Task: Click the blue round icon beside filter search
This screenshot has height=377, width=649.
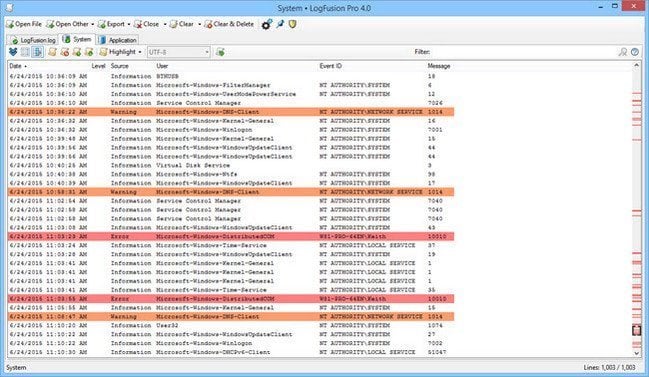Action: point(635,52)
